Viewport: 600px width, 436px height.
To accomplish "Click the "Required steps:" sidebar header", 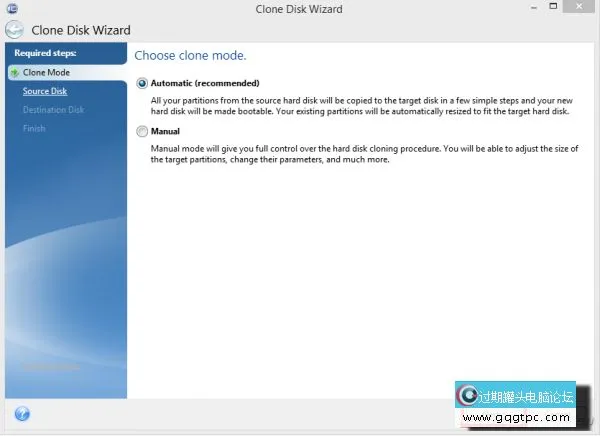I will [45, 53].
